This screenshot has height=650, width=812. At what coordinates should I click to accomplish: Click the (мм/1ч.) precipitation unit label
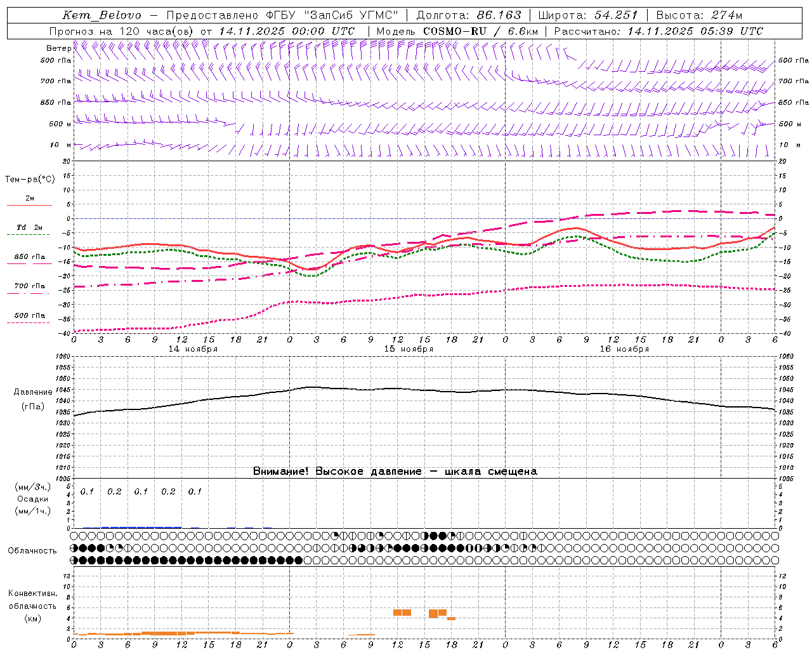click(33, 511)
